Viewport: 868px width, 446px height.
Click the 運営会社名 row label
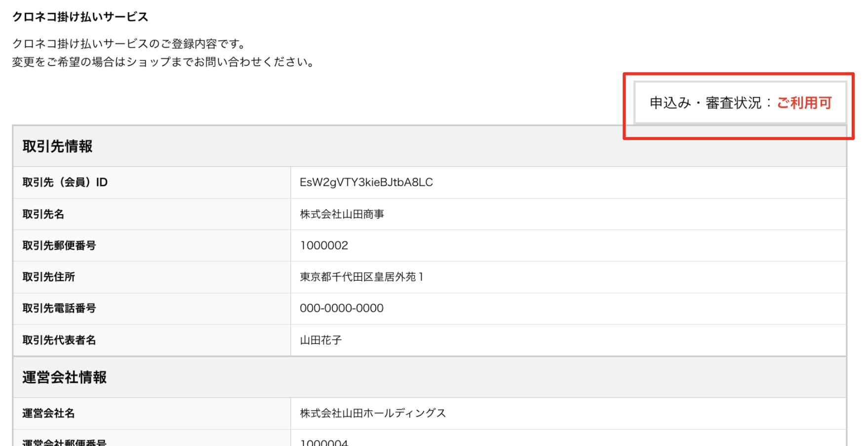[49, 413]
